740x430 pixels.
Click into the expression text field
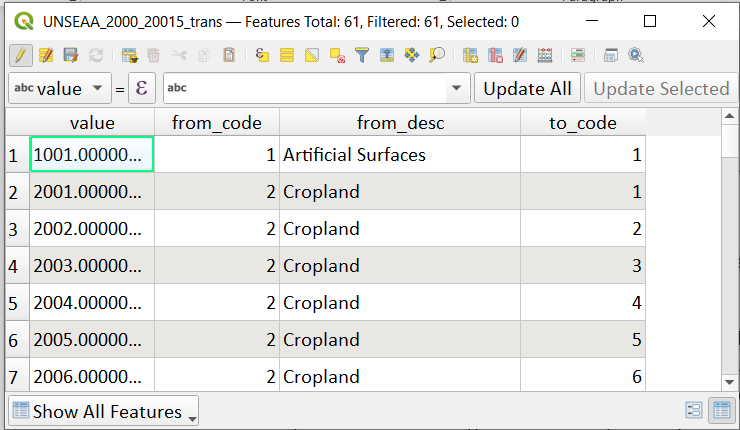[x=305, y=88]
